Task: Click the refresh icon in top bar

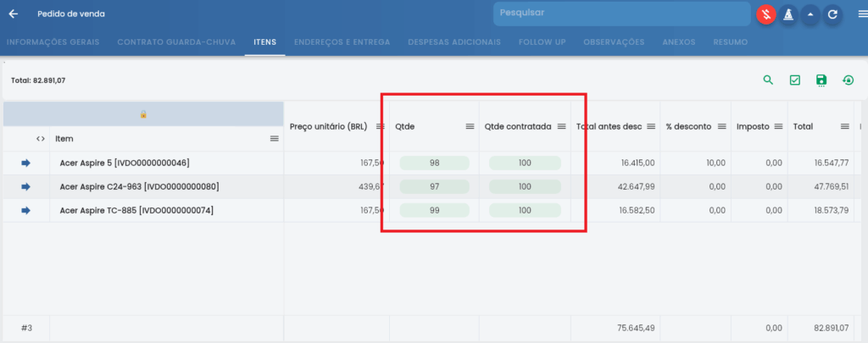Action: 832,14
